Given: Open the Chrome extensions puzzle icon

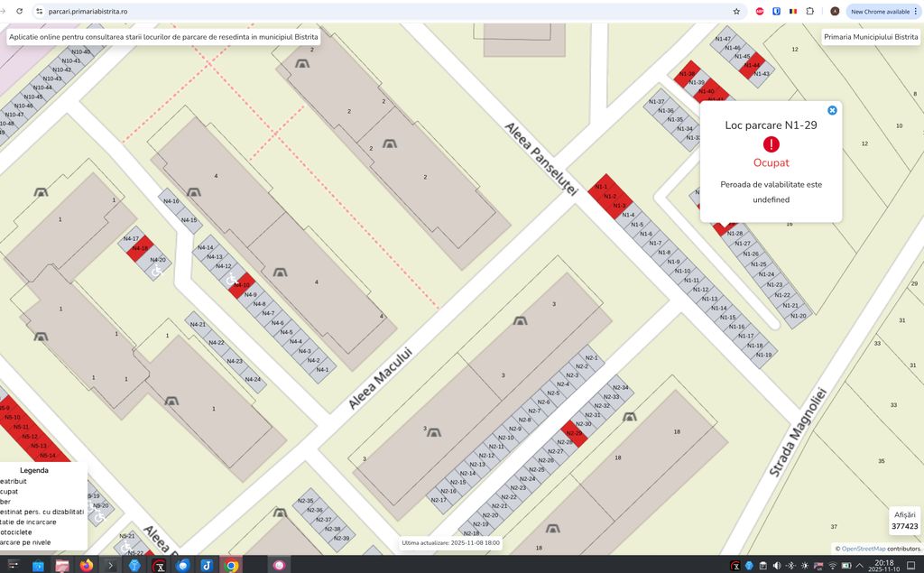Looking at the screenshot, I should 809,12.
